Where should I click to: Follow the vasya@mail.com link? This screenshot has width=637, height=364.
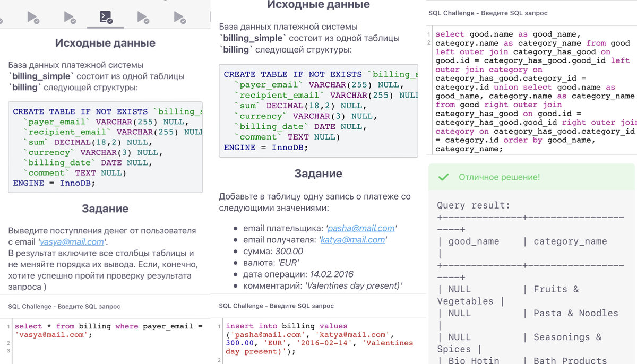point(72,241)
